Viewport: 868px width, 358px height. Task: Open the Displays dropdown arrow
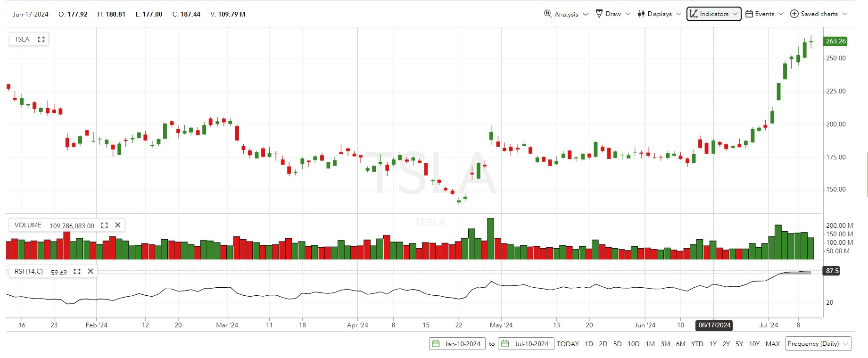tap(678, 14)
